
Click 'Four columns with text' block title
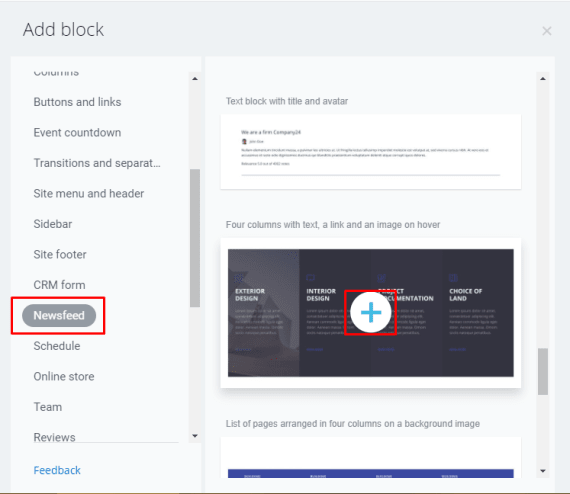(x=333, y=225)
